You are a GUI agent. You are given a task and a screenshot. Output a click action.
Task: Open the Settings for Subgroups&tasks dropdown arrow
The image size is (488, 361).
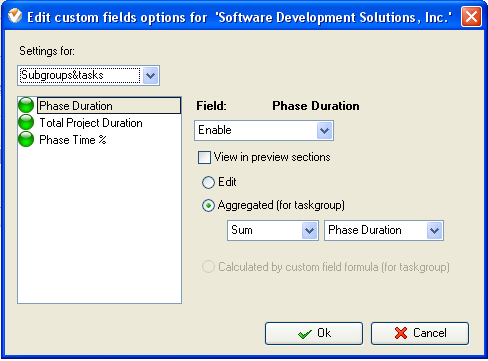tap(151, 76)
